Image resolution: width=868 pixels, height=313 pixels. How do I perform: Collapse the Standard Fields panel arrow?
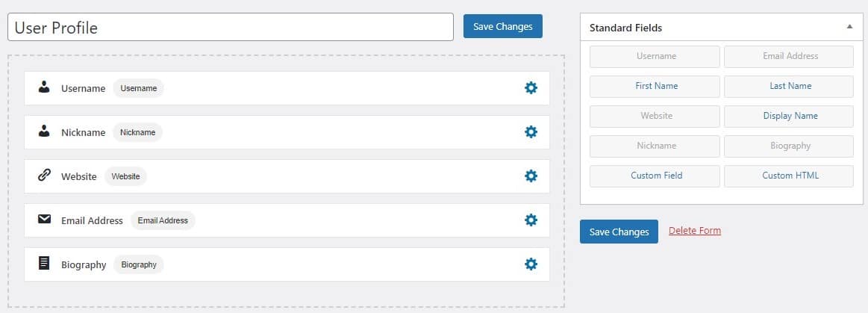pyautogui.click(x=849, y=27)
